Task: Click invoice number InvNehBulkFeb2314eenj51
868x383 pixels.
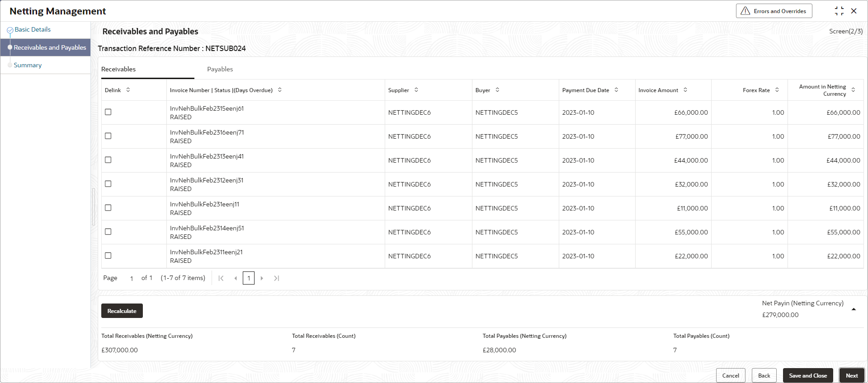Action: pos(207,228)
